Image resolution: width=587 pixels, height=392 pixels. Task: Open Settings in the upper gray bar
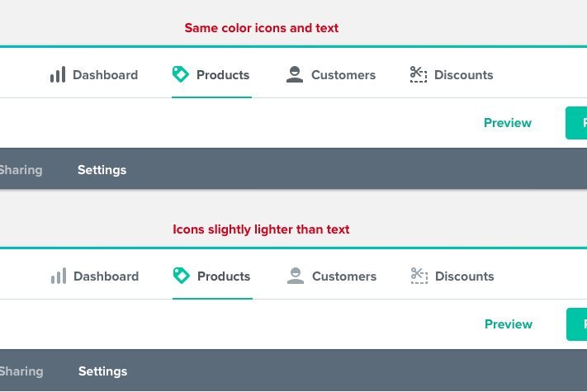[x=102, y=170]
